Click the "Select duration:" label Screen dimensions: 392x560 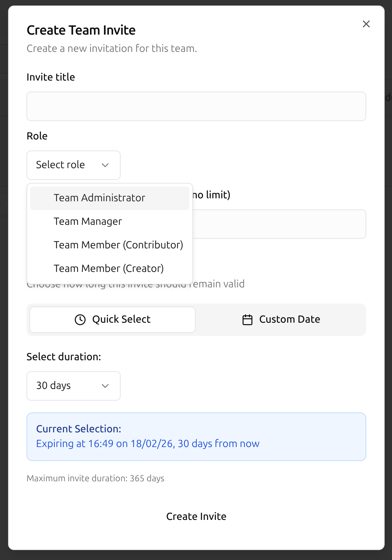(64, 357)
